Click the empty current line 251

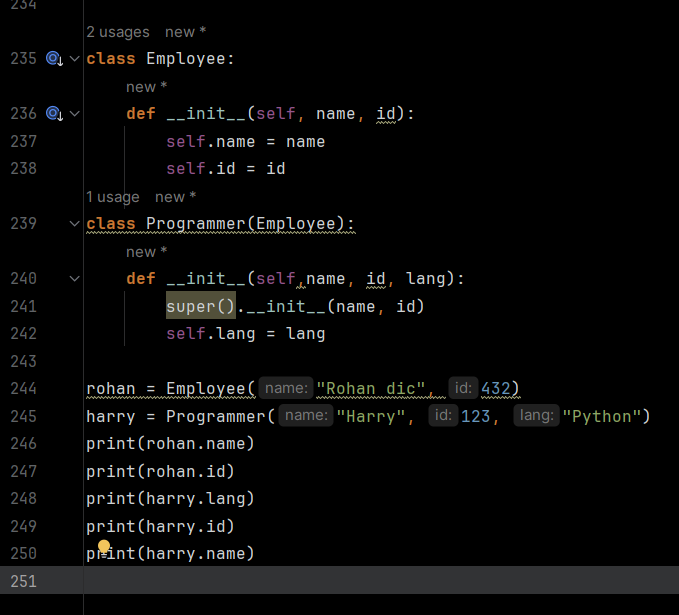pyautogui.click(x=381, y=580)
